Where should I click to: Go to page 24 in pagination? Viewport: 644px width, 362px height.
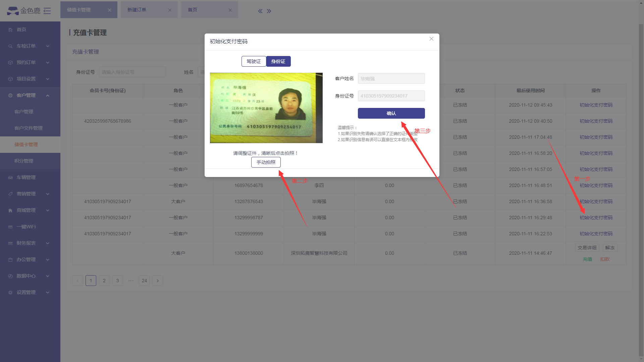point(144,281)
